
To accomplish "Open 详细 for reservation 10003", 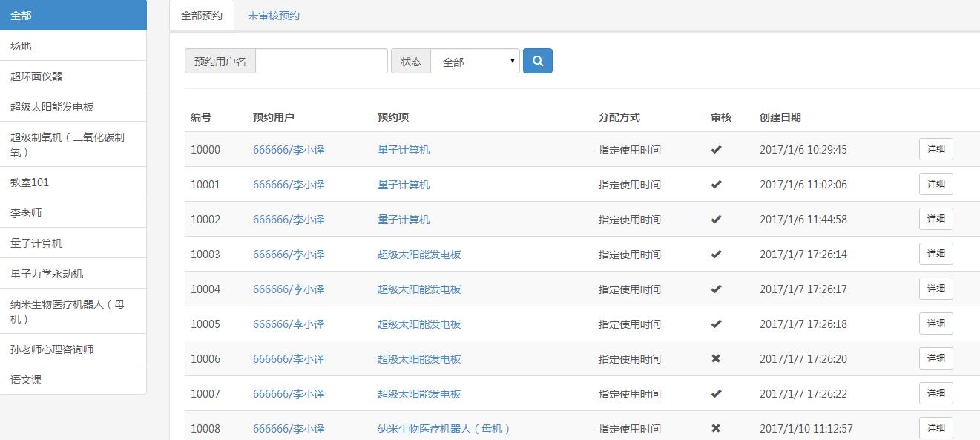I will 936,254.
